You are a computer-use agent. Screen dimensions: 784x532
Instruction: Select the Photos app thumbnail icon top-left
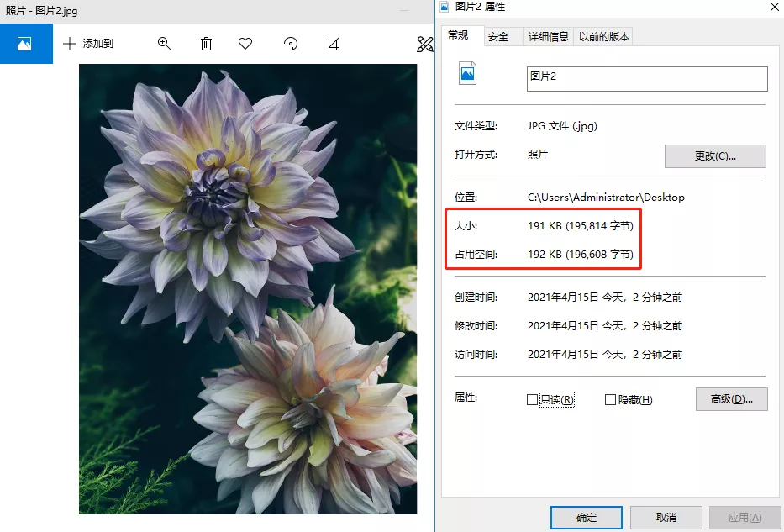tap(26, 44)
